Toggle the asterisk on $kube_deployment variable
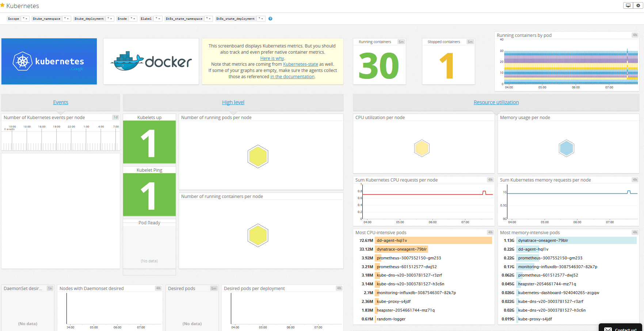The width and height of the screenshot is (644, 331). (108, 18)
